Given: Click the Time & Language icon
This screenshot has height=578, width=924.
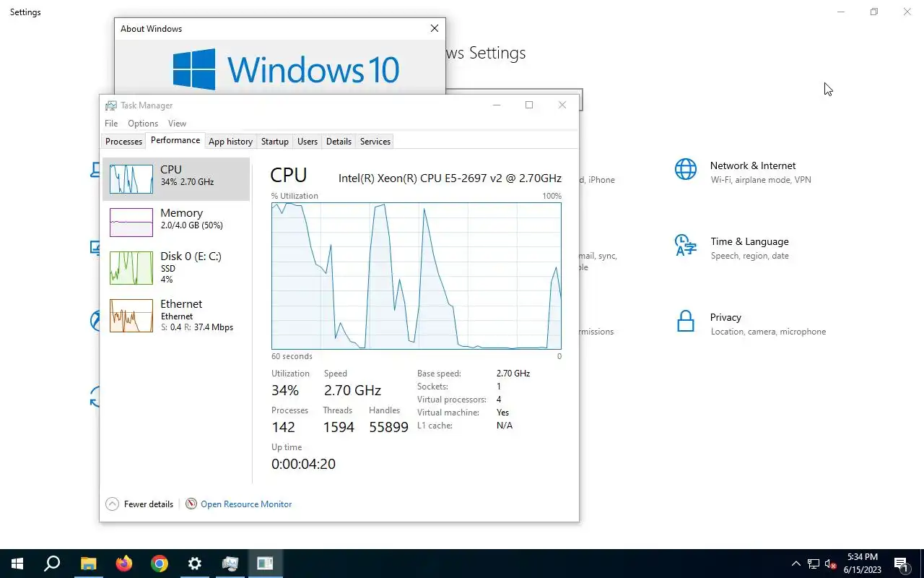Looking at the screenshot, I should click(686, 246).
